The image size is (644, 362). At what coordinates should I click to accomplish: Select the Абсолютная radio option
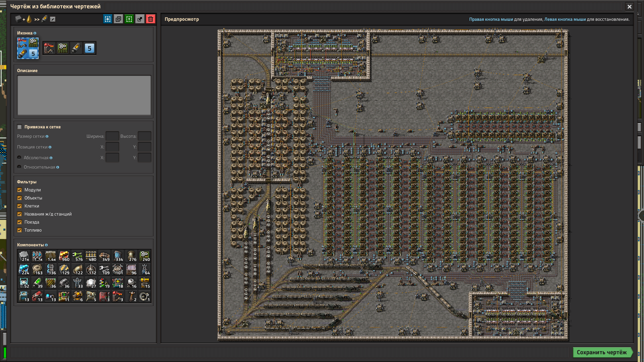tap(19, 158)
